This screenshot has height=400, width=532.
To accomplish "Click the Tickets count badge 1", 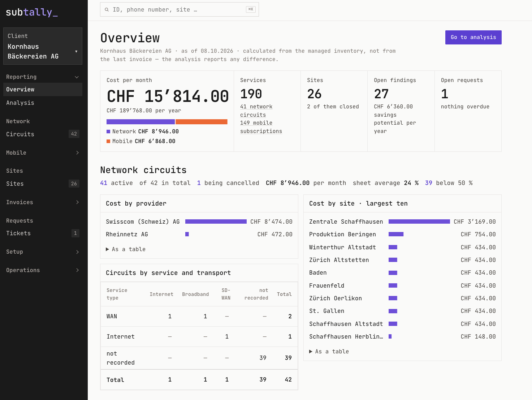I will pyautogui.click(x=75, y=233).
